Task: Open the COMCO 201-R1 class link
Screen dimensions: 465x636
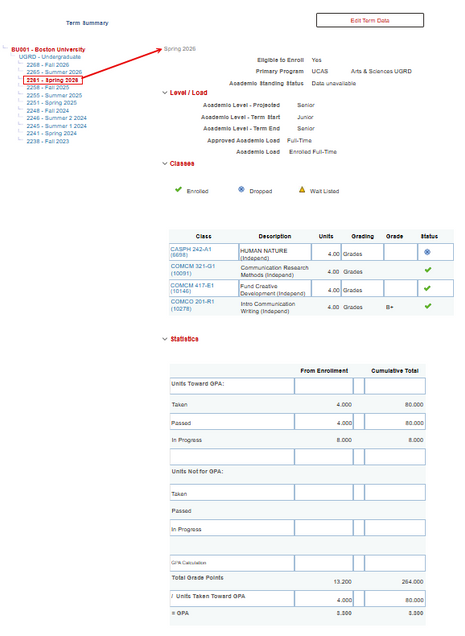Action: (192, 305)
